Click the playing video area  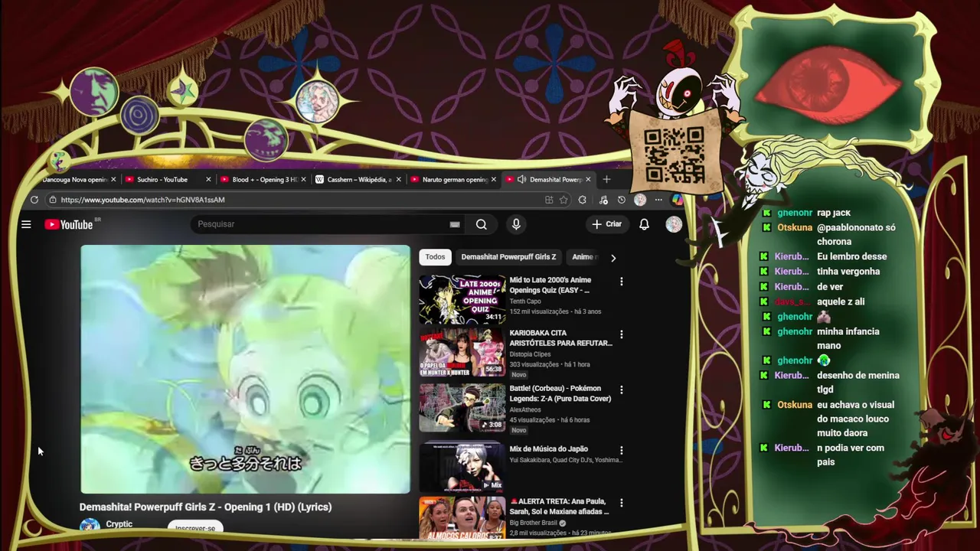[245, 370]
